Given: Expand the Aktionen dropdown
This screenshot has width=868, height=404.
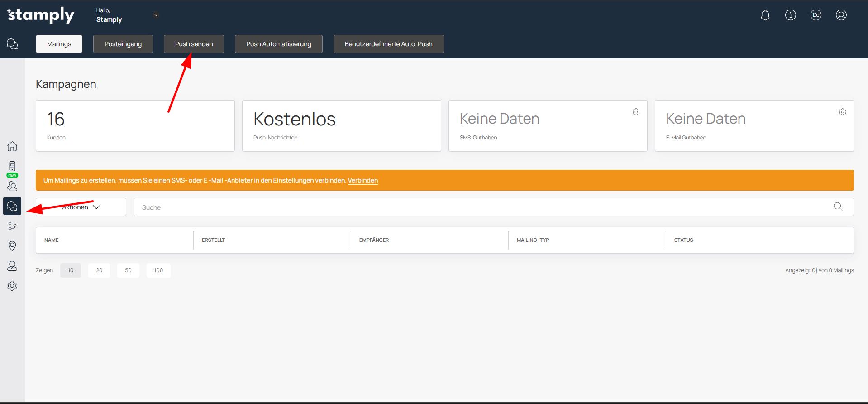Looking at the screenshot, I should [x=81, y=207].
